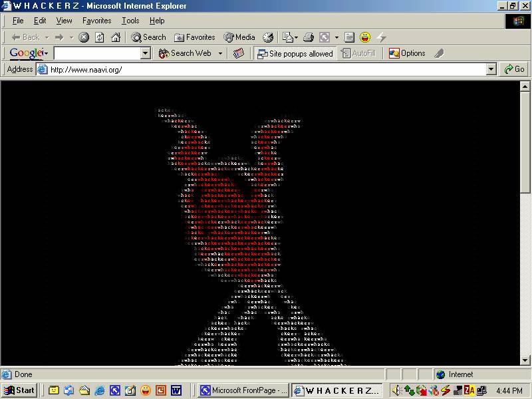Click the Google Options button

click(407, 53)
